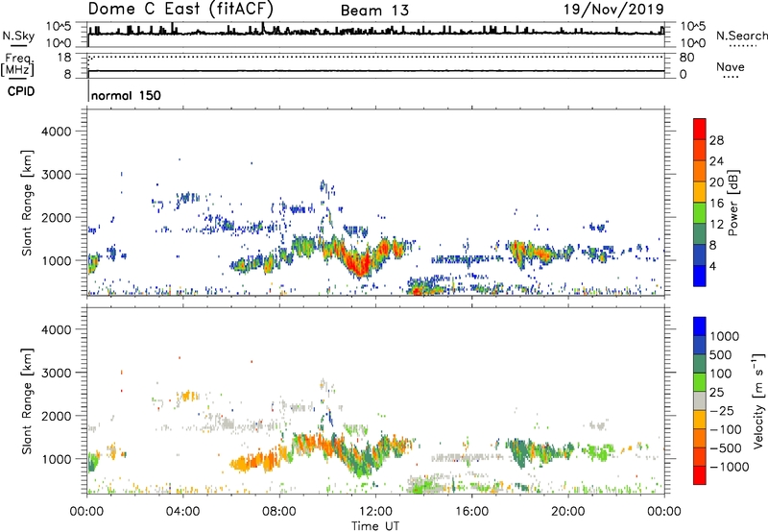
Task: Click the strong red echo near 11:30 in the power panel
Action: tap(360, 265)
